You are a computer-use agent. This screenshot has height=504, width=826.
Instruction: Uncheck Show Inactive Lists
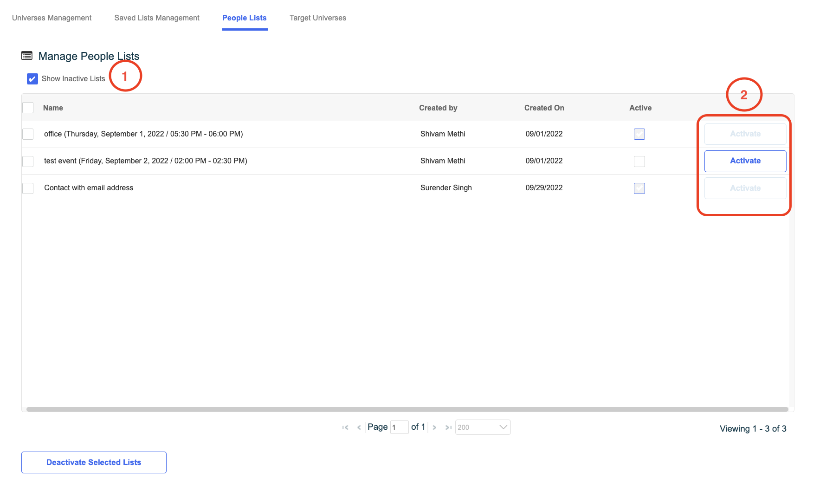(32, 79)
